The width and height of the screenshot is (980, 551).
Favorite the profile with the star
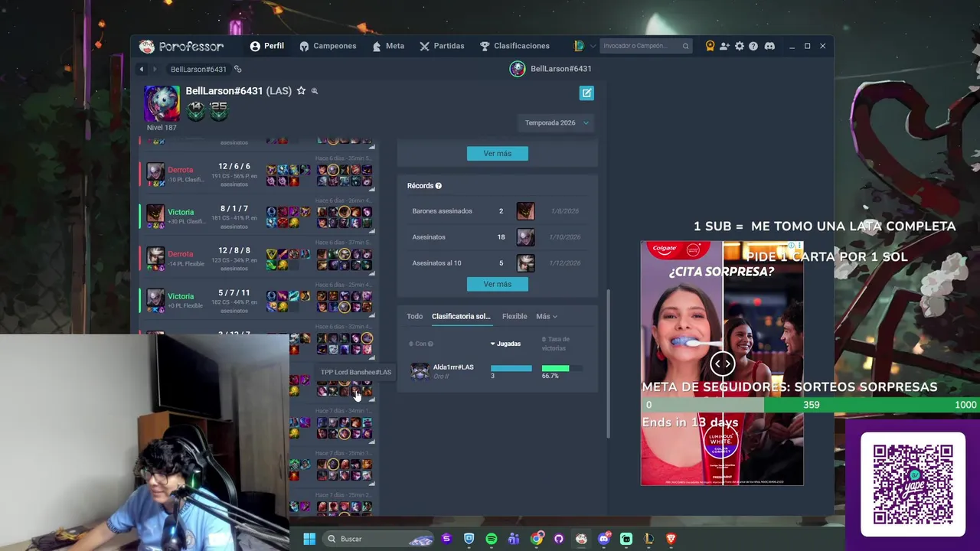coord(301,90)
